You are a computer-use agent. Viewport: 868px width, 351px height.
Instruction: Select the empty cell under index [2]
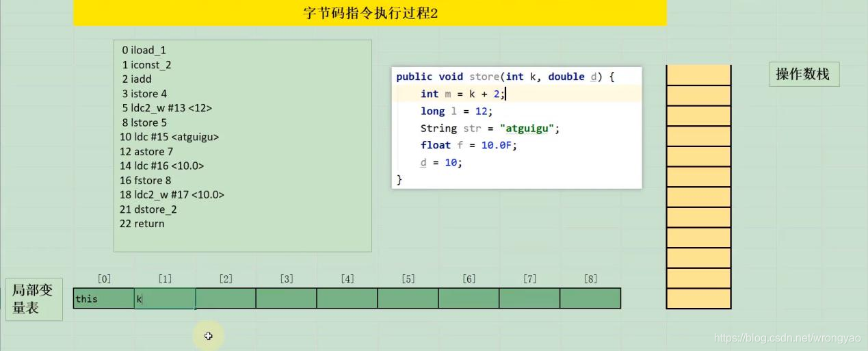pos(226,298)
